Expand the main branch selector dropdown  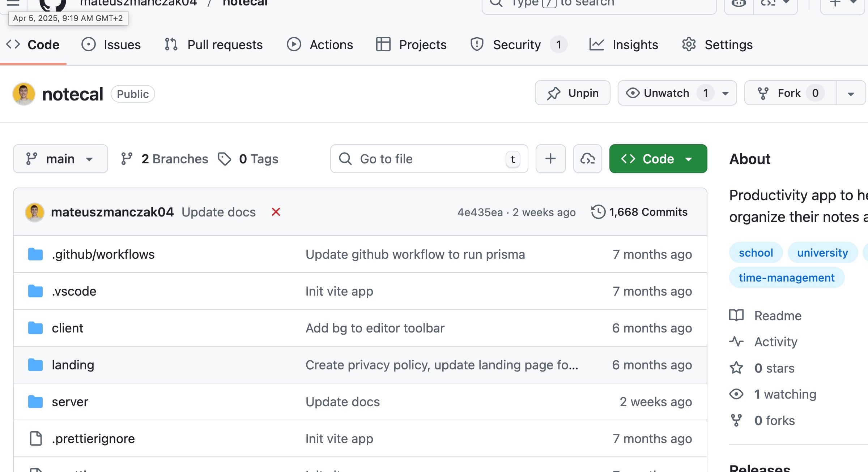[60, 159]
